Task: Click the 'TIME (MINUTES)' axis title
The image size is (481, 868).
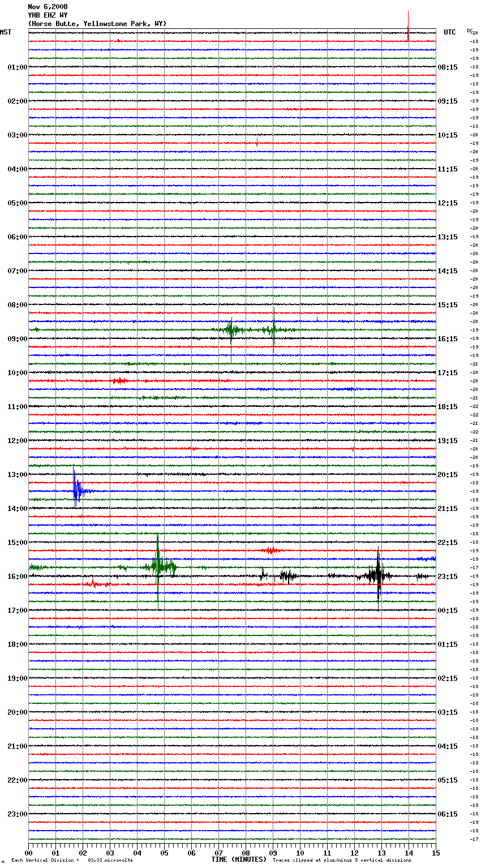Action: click(x=239, y=860)
